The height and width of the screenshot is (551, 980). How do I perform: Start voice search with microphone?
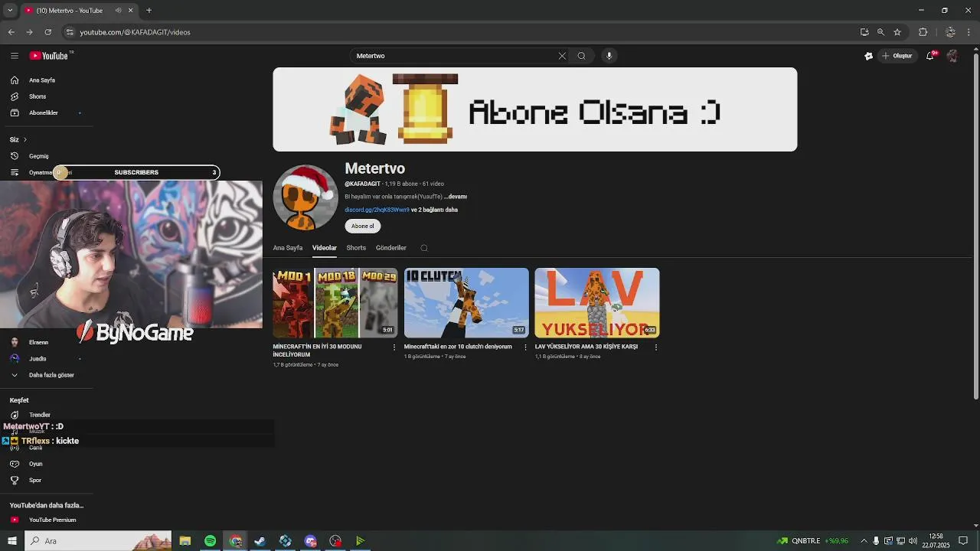[609, 56]
